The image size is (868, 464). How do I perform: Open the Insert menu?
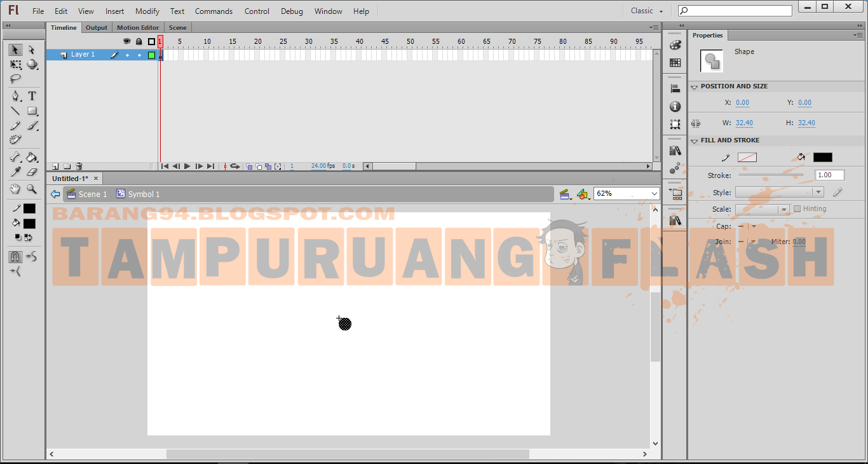[115, 11]
